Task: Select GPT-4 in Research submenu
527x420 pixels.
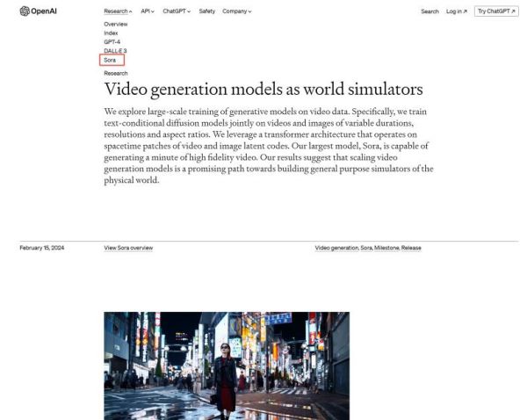Action: [x=112, y=41]
